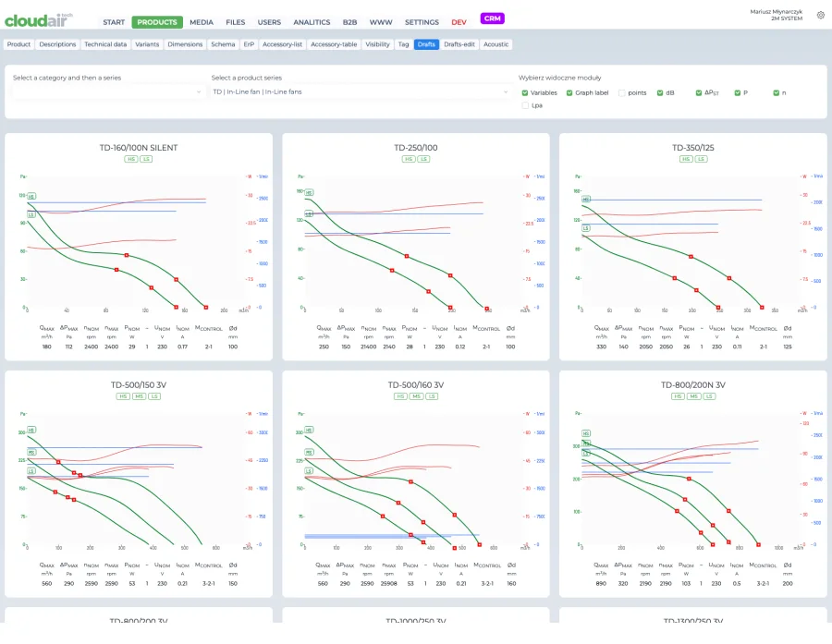
Task: Toggle MS badge under TD-800/200N 3V title
Action: 694,396
